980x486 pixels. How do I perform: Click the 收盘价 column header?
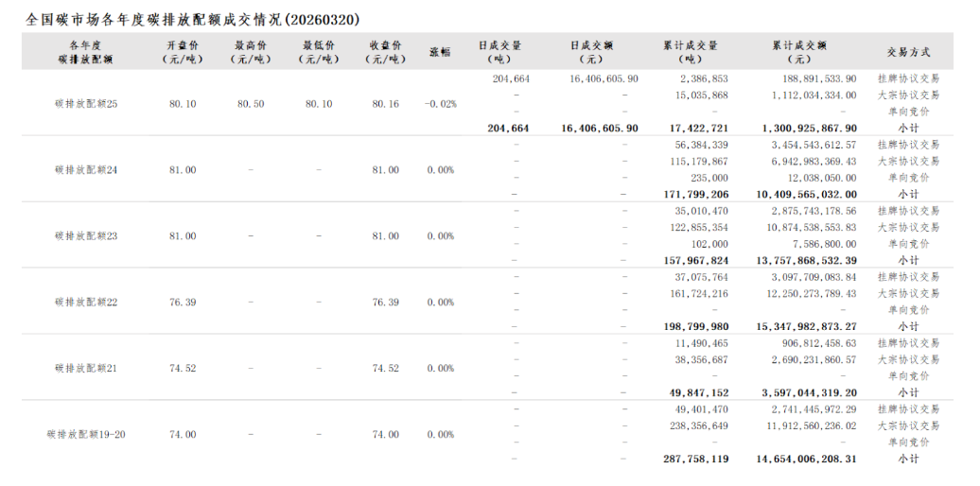[x=385, y=51]
